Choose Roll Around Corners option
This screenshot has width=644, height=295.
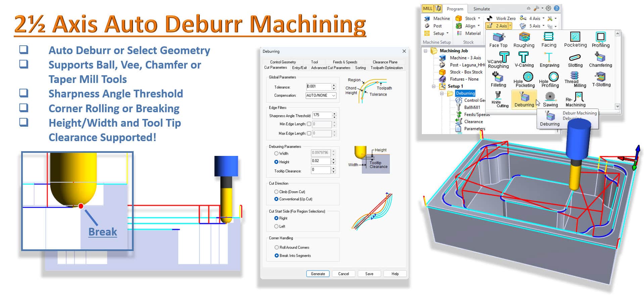[x=277, y=247]
